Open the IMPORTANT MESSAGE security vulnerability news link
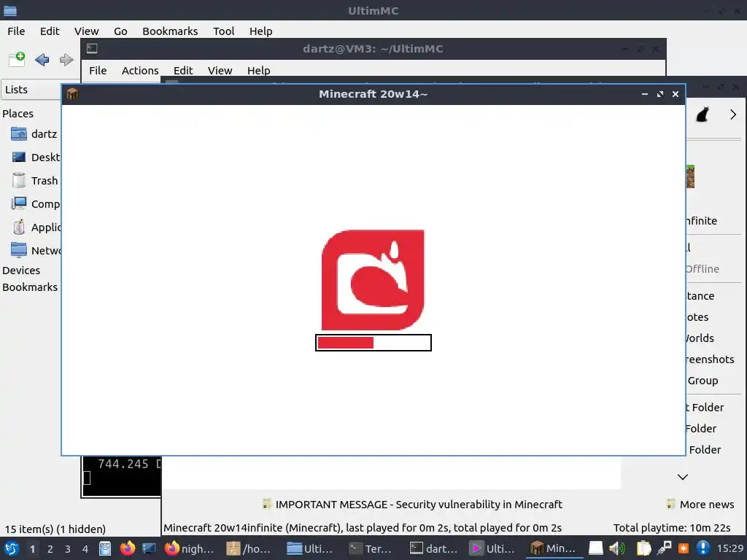The height and width of the screenshot is (560, 747). [x=413, y=505]
